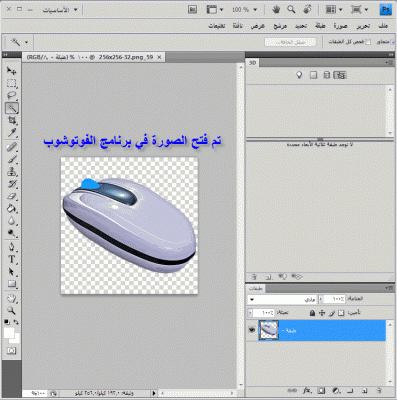Launch Bridge from the application bar
This screenshot has width=397, height=400.
(192, 10)
